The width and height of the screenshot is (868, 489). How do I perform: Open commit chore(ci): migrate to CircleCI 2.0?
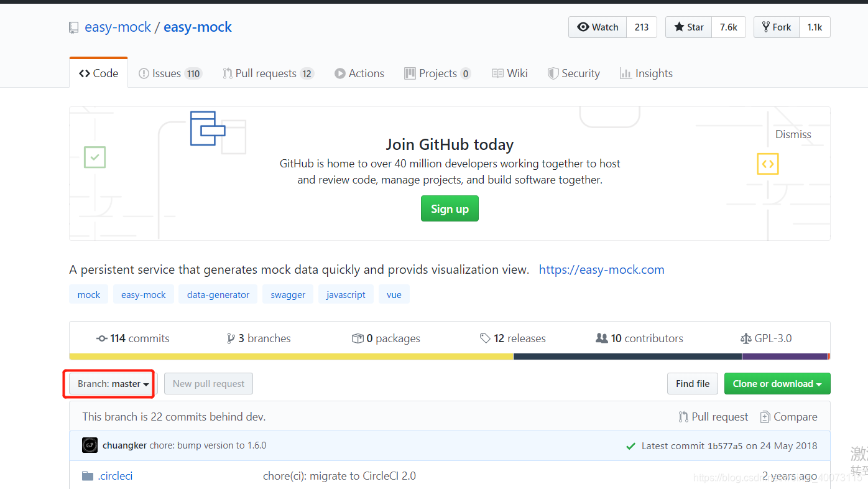pos(339,476)
